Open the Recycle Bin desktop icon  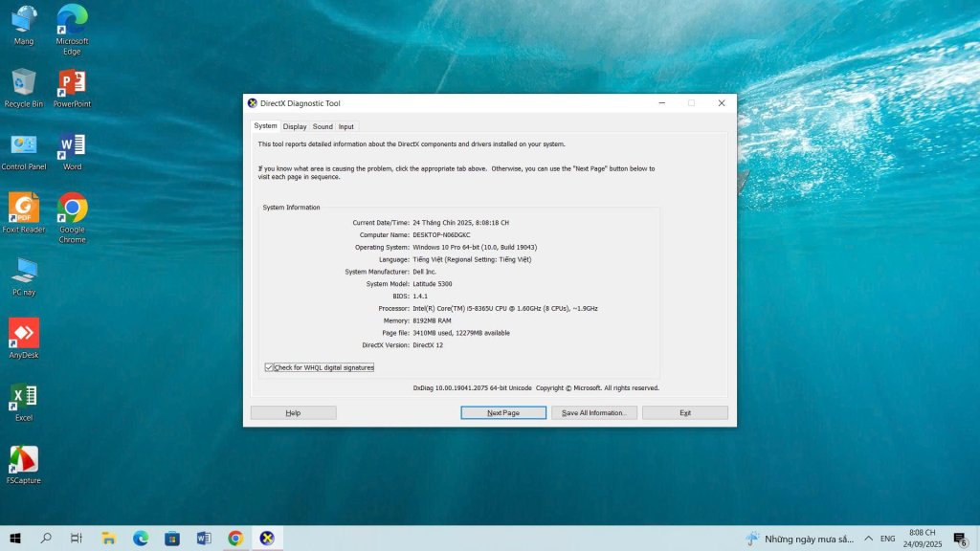click(x=24, y=83)
